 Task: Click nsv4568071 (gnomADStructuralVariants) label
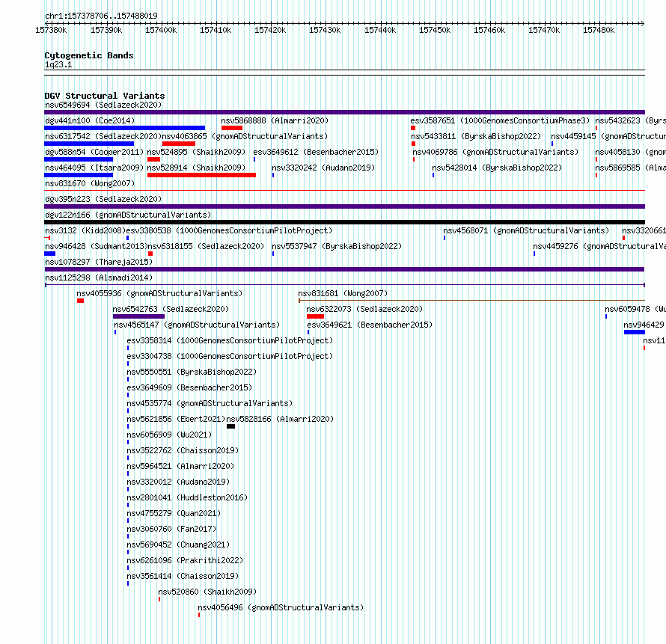tap(526, 230)
